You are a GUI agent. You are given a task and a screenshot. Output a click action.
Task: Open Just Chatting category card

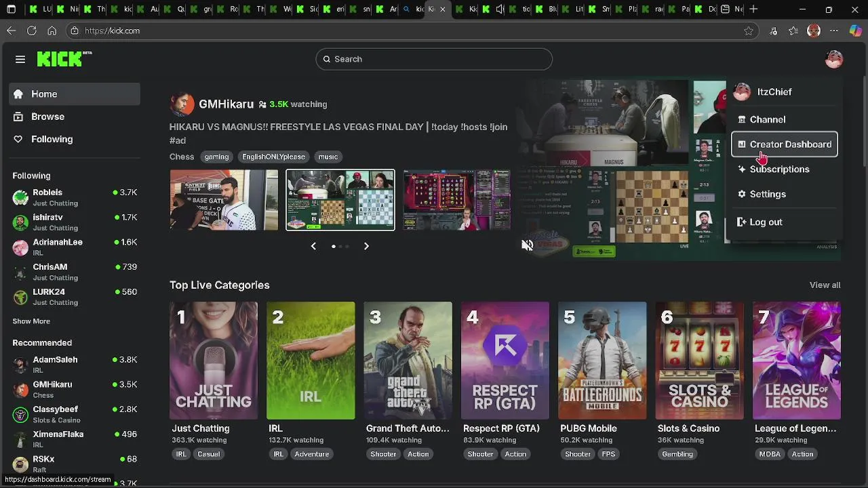point(214,361)
